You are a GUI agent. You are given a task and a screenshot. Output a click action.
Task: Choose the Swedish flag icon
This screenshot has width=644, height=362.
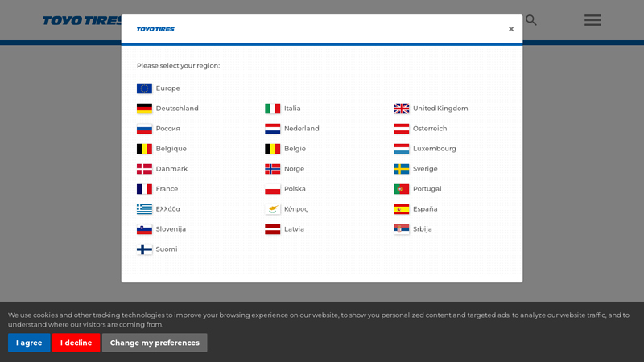coord(401,169)
